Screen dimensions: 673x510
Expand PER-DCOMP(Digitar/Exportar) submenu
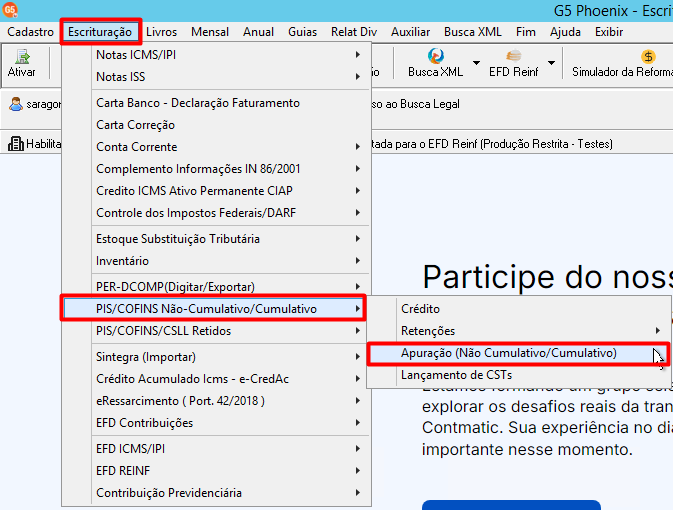pos(215,286)
